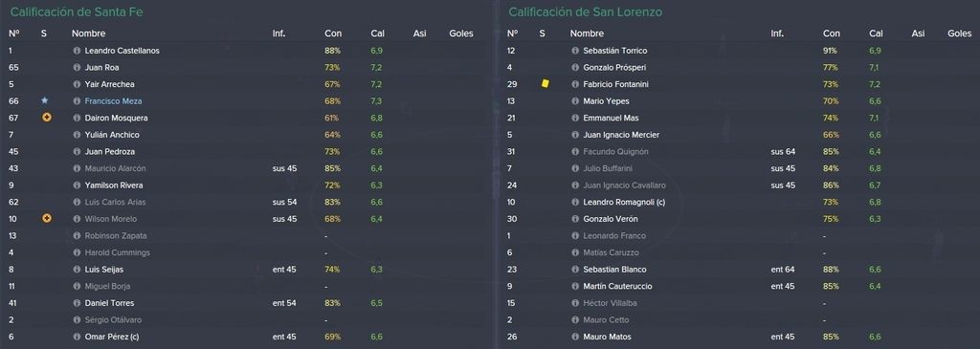Open Mario Yepes player profile
The image size is (980, 349).
click(x=606, y=101)
